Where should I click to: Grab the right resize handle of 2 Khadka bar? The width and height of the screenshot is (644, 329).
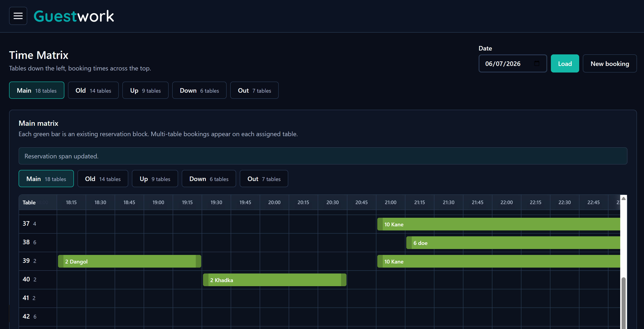coord(344,280)
